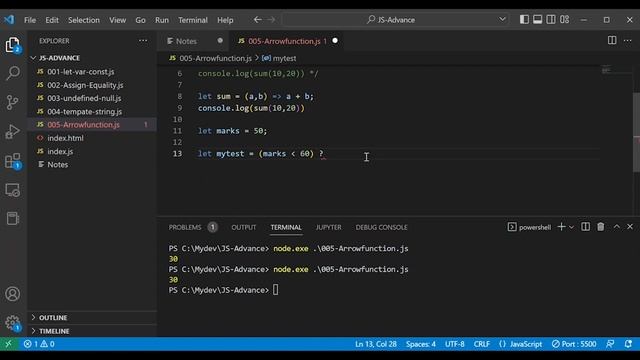
Task: Open the launch profile dropdown next to plus
Action: coord(571,227)
